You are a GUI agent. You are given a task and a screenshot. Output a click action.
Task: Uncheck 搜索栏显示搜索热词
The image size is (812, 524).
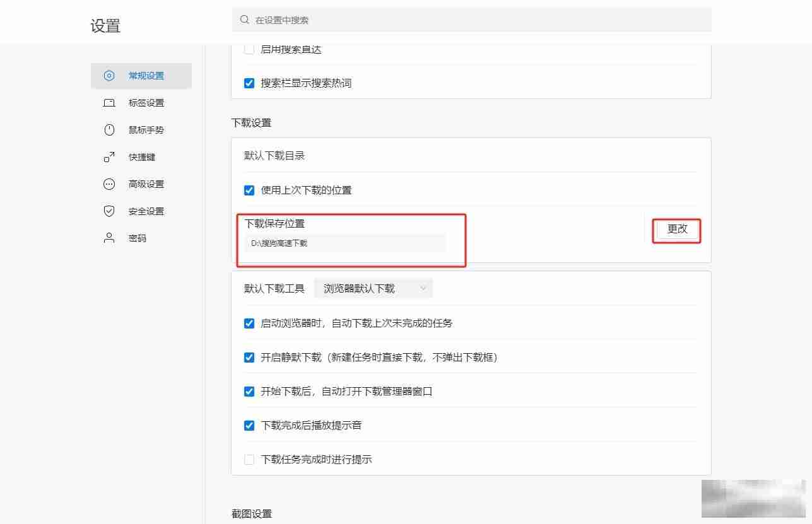click(249, 83)
